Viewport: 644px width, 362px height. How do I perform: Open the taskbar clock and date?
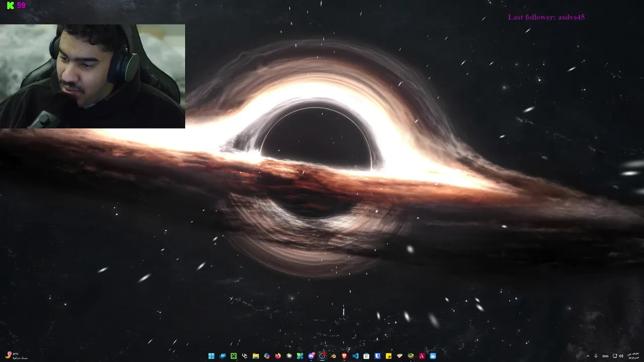633,356
